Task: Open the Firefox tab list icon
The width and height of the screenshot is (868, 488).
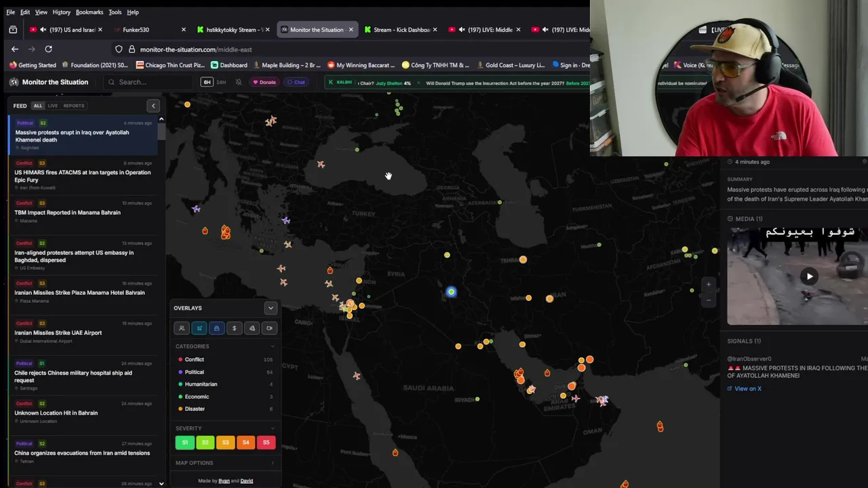Action: pos(13,30)
